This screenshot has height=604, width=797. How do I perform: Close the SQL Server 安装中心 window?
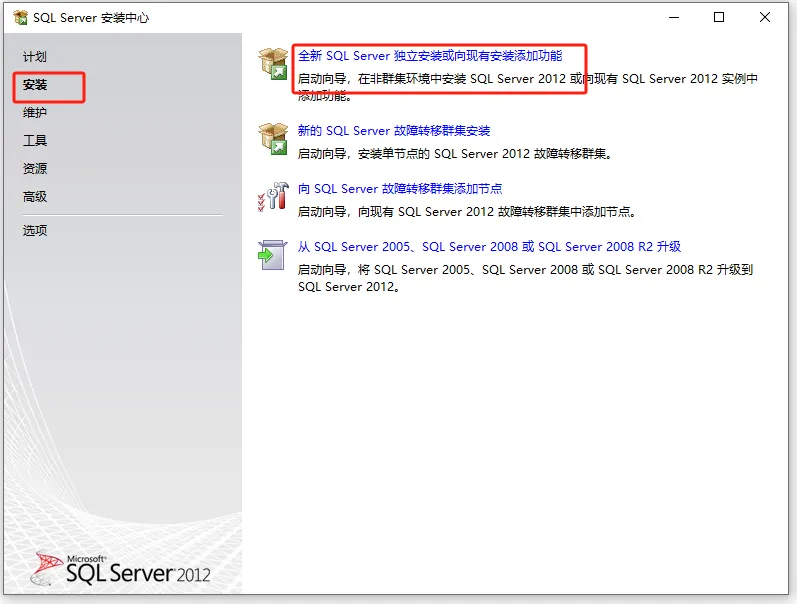click(764, 18)
